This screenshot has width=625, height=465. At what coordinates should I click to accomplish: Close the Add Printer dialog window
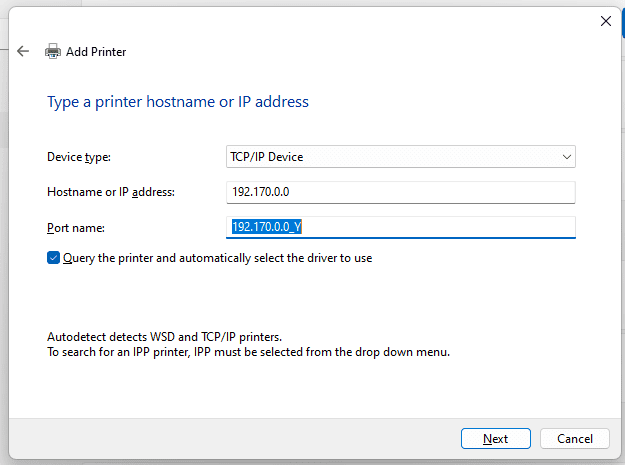pos(605,20)
